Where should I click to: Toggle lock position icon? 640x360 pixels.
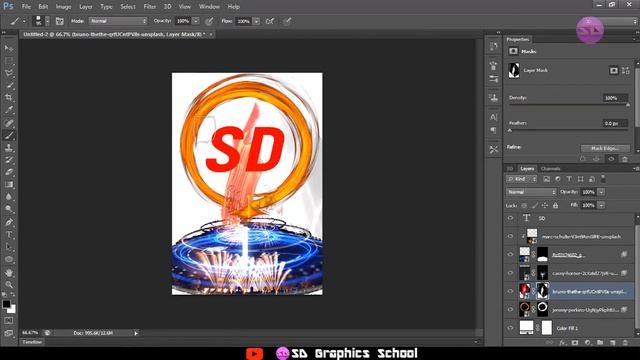coord(545,205)
